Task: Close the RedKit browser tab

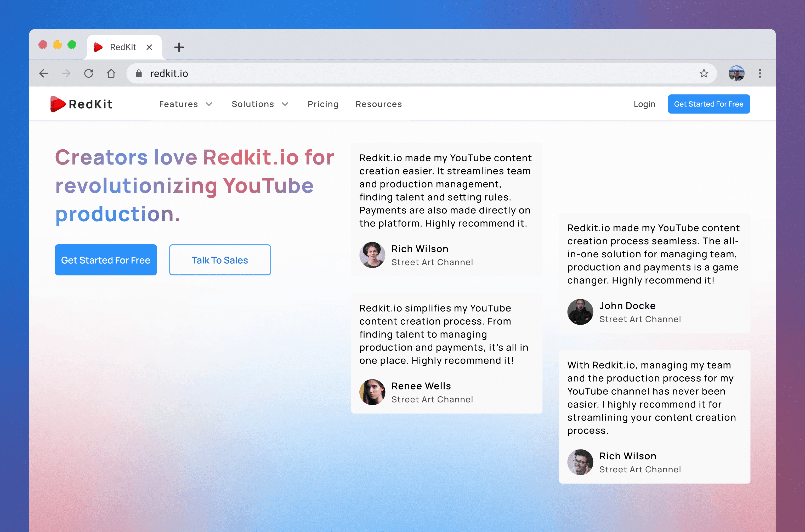Action: point(149,47)
